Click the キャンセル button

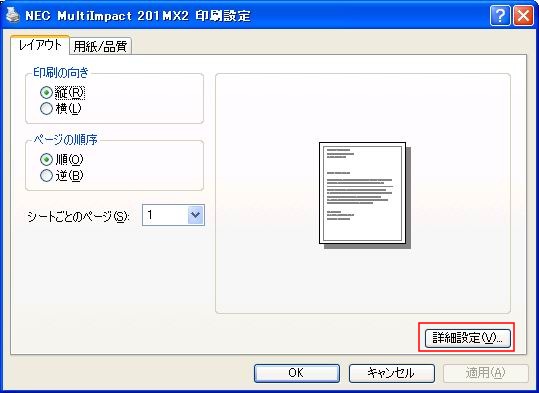click(x=392, y=373)
